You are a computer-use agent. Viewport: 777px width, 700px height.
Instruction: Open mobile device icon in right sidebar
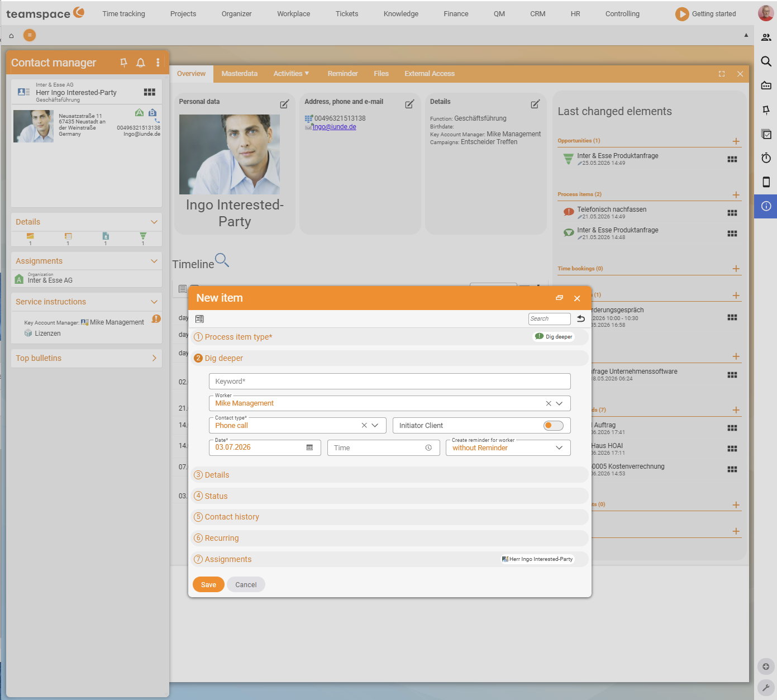pyautogui.click(x=766, y=182)
